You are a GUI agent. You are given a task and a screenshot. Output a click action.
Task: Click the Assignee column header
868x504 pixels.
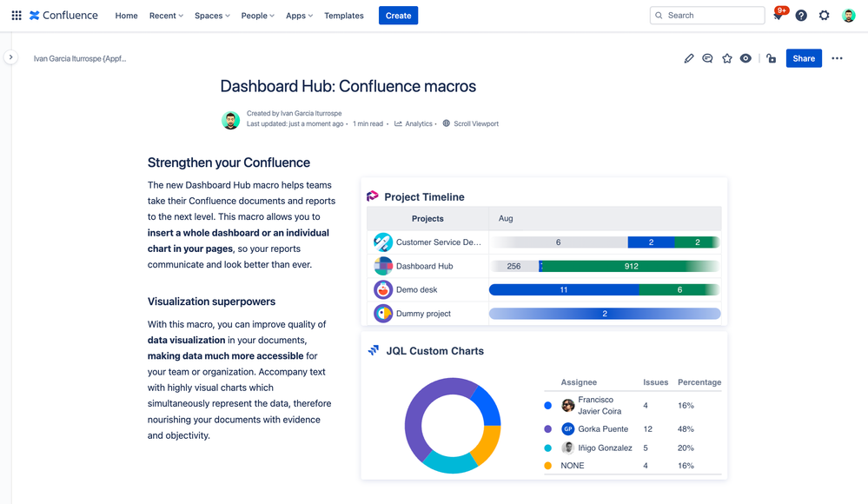tap(579, 382)
